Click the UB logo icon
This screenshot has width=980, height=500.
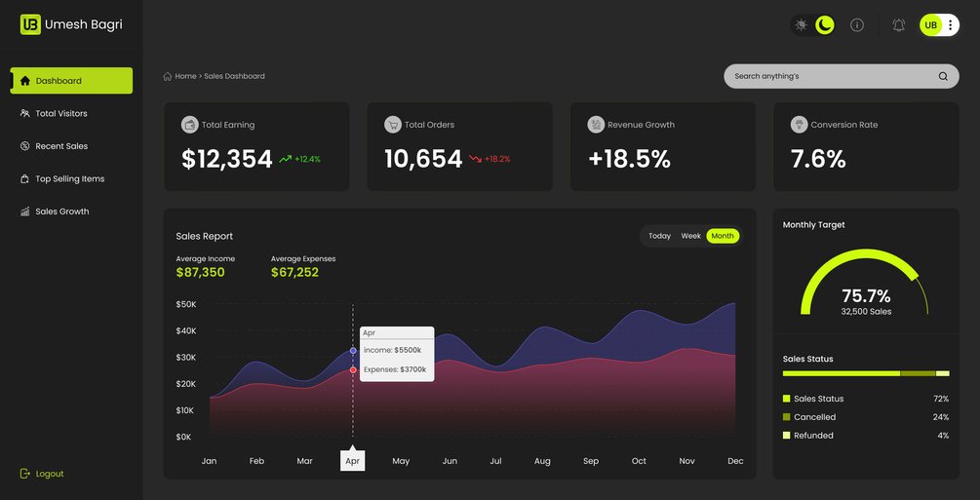(30, 25)
